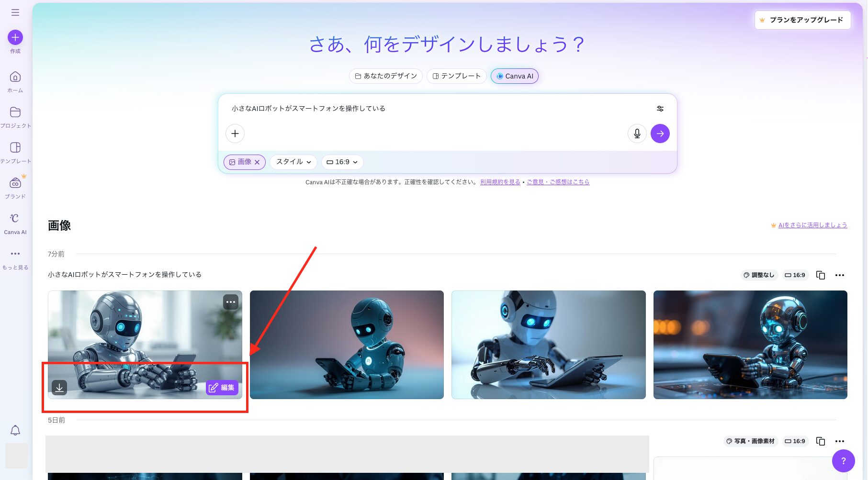Click the purple 作成 plus icon
The height and width of the screenshot is (480, 868).
[x=15, y=37]
